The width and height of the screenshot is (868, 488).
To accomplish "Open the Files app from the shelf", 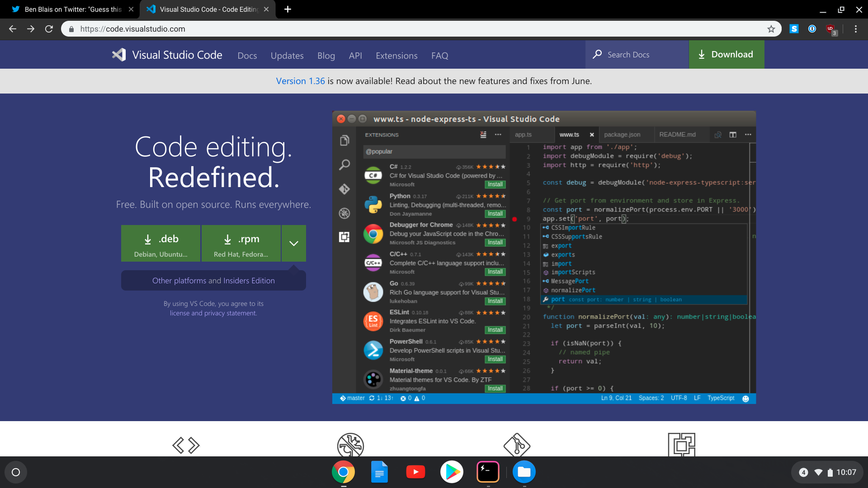I will click(524, 472).
